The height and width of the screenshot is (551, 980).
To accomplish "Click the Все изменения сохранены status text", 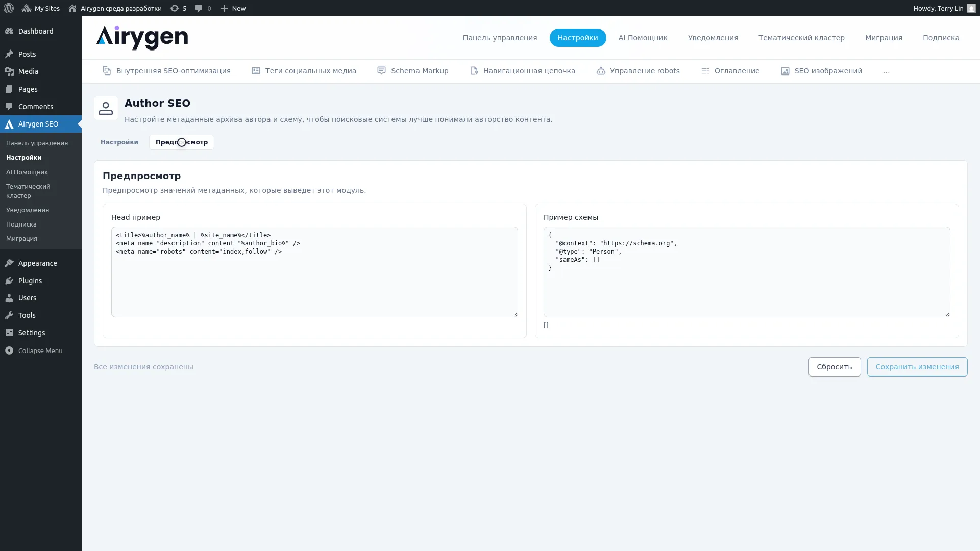I will click(x=143, y=367).
